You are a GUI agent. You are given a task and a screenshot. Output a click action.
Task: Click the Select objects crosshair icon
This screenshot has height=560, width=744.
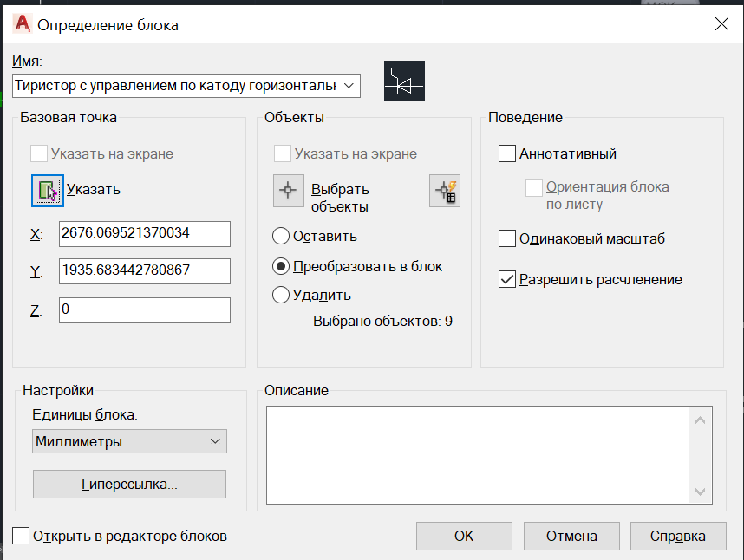point(289,190)
